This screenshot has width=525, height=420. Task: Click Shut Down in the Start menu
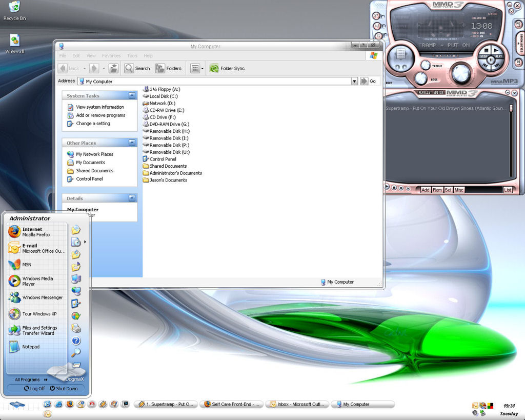[x=64, y=389]
